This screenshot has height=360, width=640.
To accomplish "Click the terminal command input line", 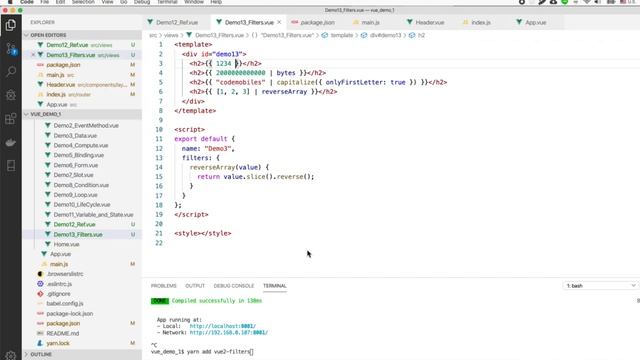I will [202, 351].
